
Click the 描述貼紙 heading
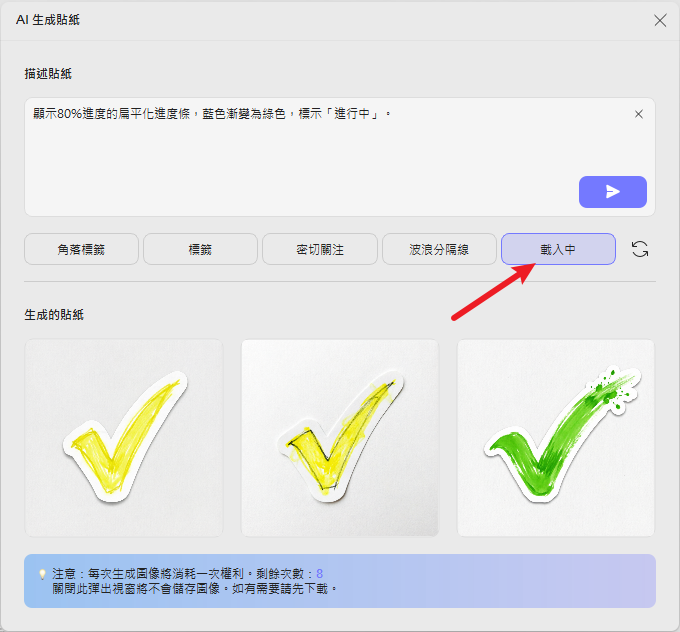tap(48, 74)
